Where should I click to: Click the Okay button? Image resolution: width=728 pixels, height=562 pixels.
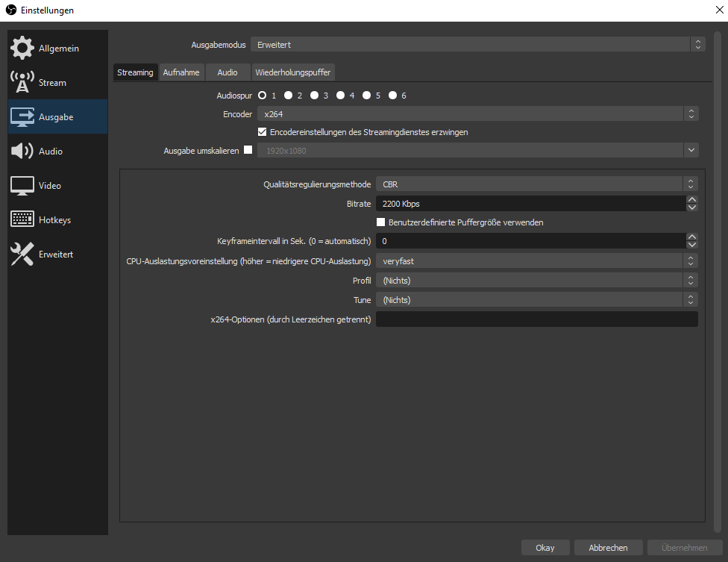(x=545, y=548)
